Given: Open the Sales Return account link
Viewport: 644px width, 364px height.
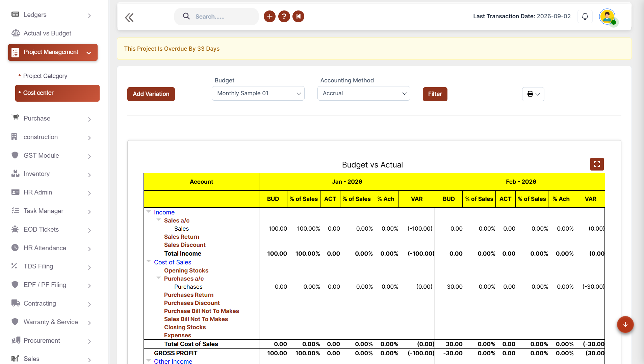Looking at the screenshot, I should [x=182, y=237].
